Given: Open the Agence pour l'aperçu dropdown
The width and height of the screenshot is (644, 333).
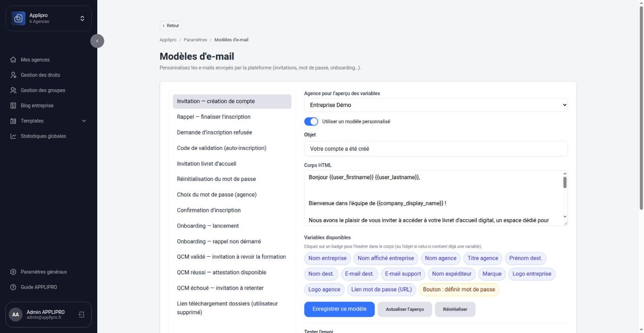Looking at the screenshot, I should click(436, 105).
